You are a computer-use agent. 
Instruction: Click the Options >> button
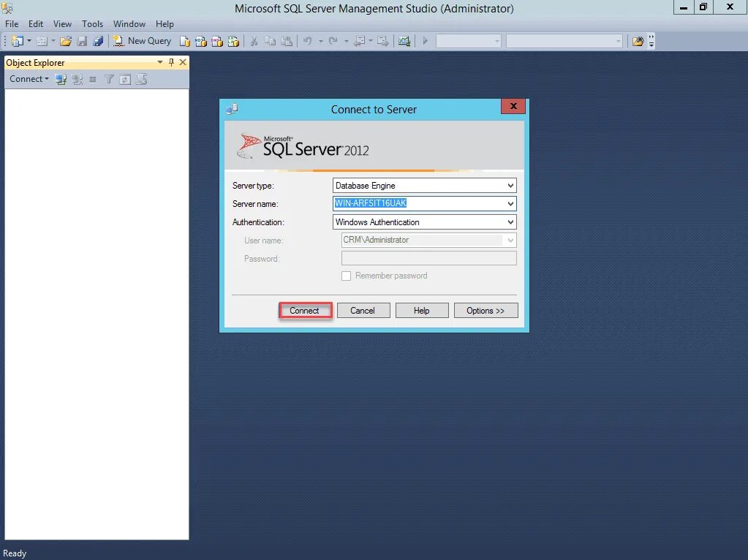tap(486, 311)
